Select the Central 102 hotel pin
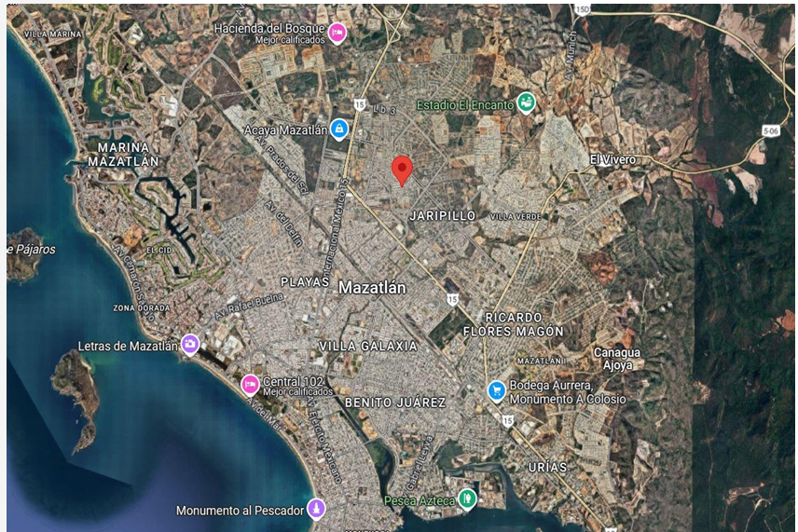This screenshot has height=532, width=798. [x=250, y=385]
